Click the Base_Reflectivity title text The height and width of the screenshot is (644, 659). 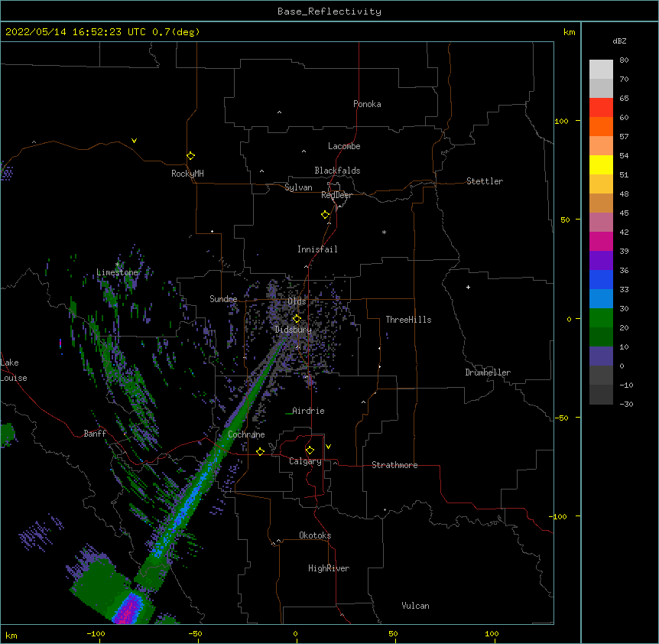coord(329,11)
